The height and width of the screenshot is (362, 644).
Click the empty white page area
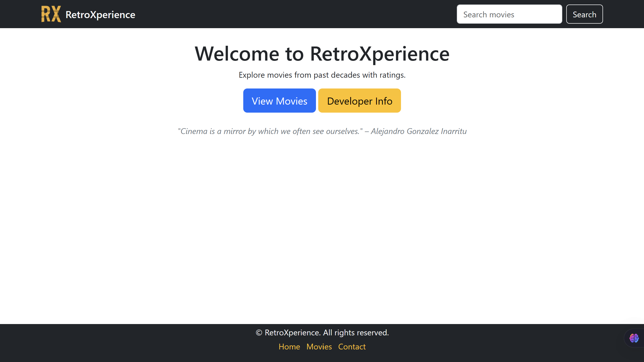322,226
